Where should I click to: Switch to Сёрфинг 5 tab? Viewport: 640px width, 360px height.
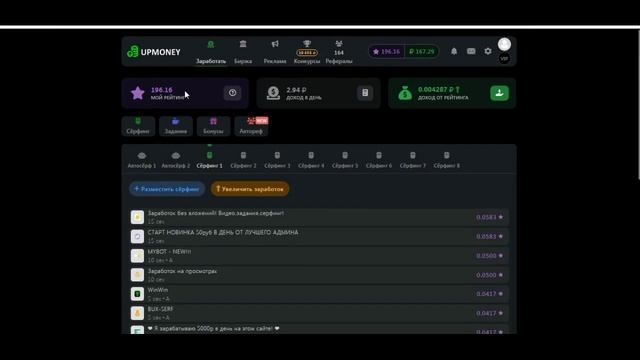pos(345,160)
